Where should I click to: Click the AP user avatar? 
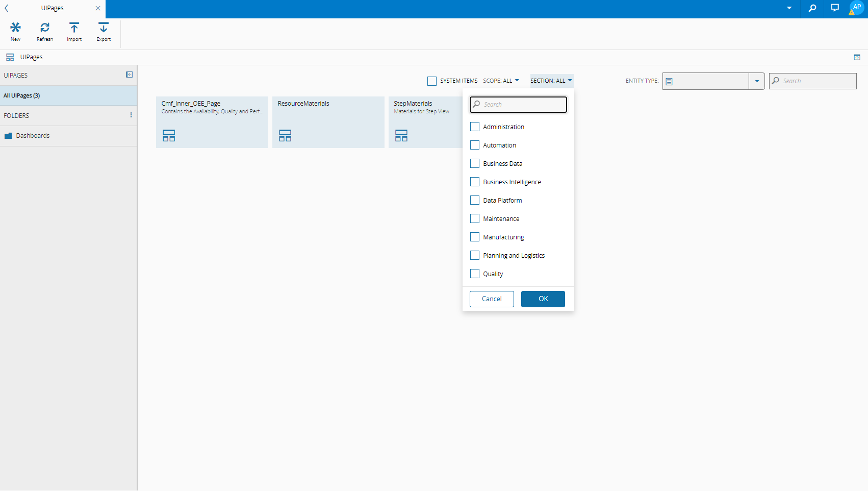857,8
